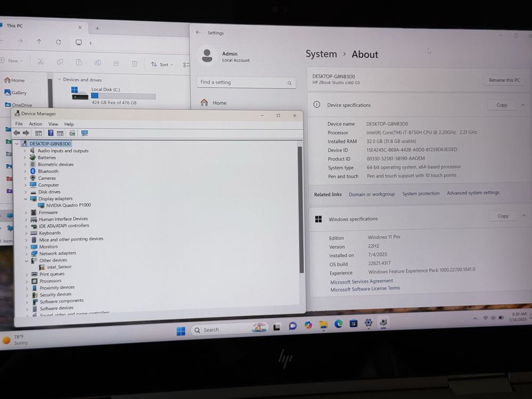Collapse the DESKTOP-G8NB3D0 root node

pos(17,144)
